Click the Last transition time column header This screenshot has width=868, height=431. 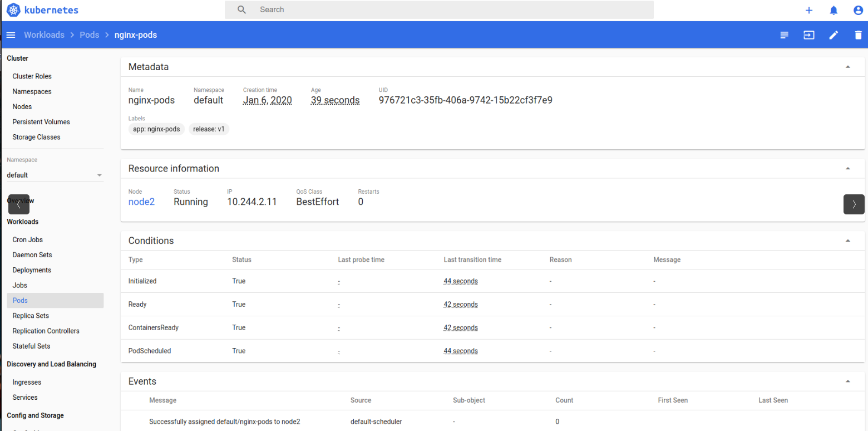pyautogui.click(x=472, y=259)
